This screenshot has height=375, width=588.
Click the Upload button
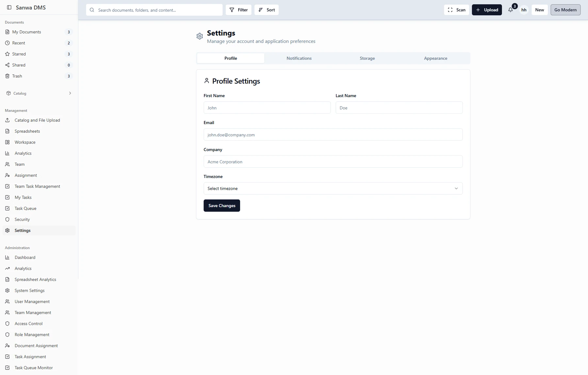[487, 10]
